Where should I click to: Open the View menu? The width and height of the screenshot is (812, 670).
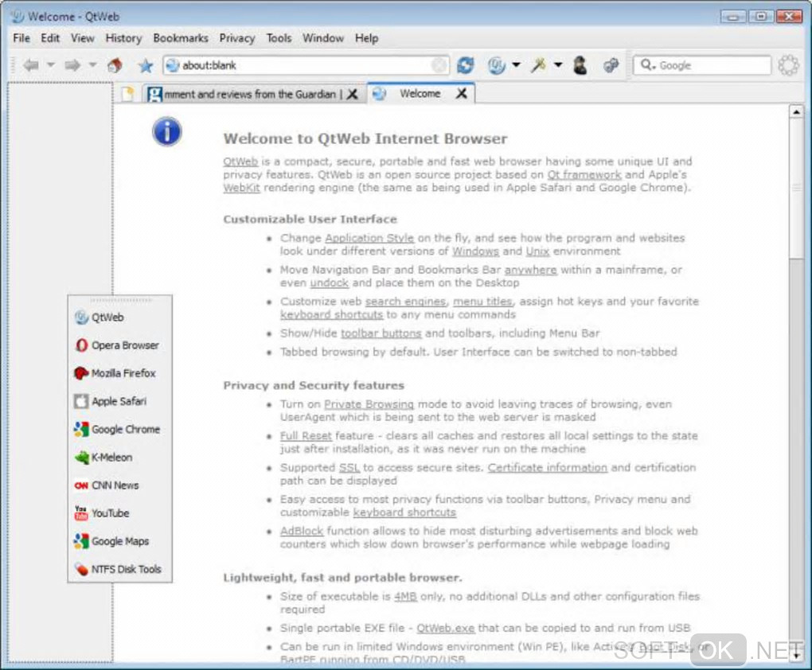point(82,38)
